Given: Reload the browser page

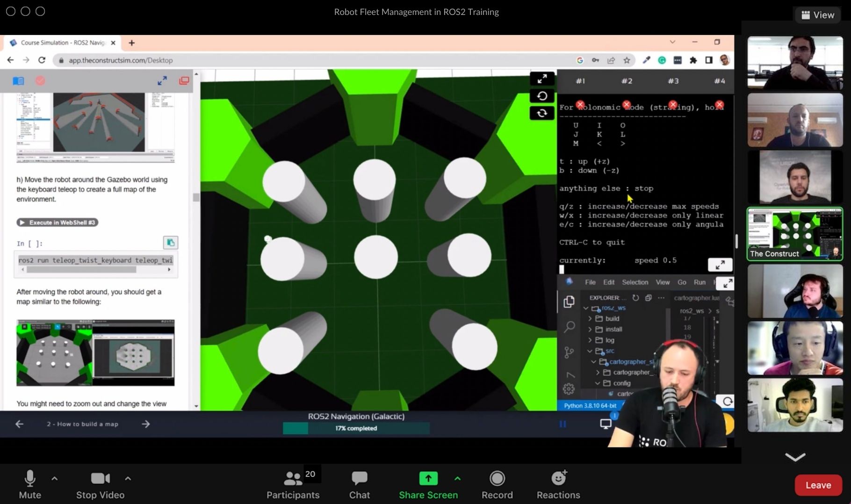Looking at the screenshot, I should coord(42,60).
